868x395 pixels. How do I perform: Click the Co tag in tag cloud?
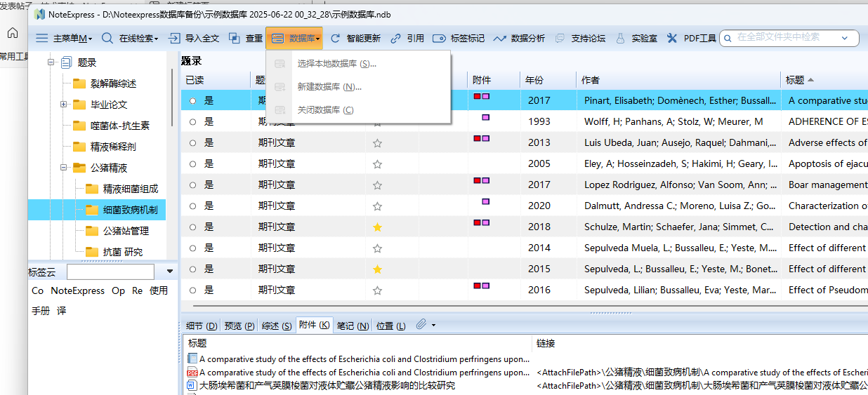(37, 290)
